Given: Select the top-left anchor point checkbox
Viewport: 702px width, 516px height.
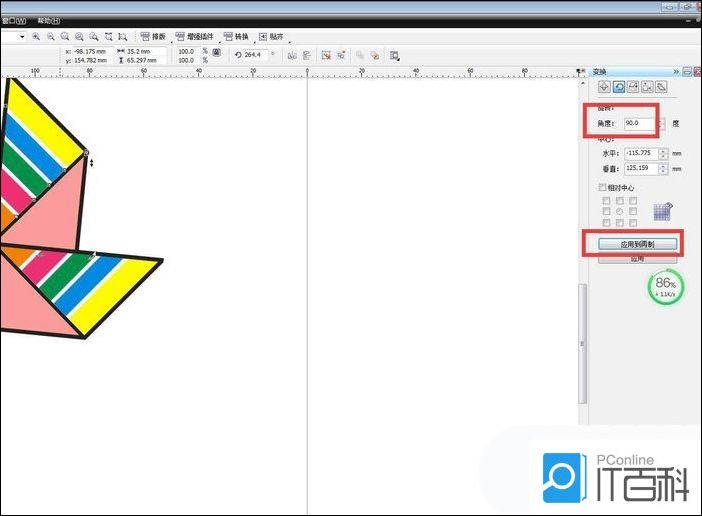Looking at the screenshot, I should 606,201.
